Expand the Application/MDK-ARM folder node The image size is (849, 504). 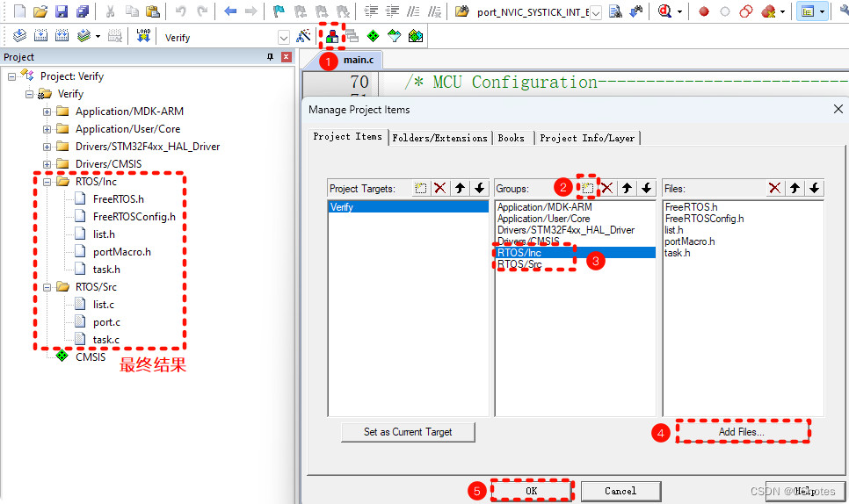47,112
